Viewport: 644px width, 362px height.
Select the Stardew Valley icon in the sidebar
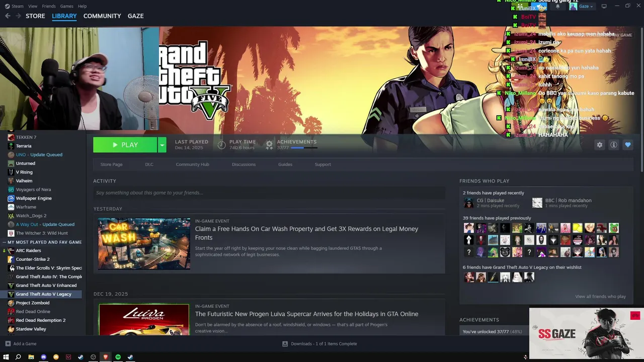(11, 329)
